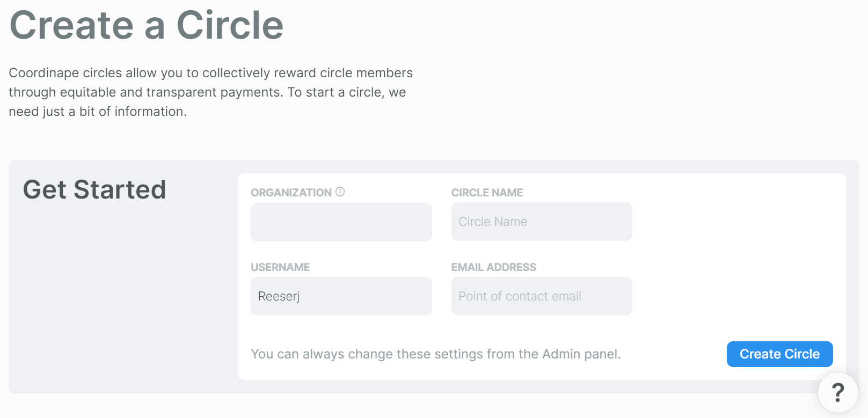The image size is (868, 418).
Task: Select the Username field containing Reeserj
Action: click(x=341, y=296)
